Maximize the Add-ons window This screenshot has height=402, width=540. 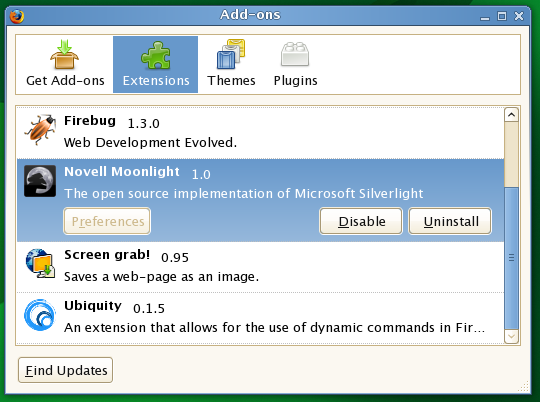coord(502,16)
